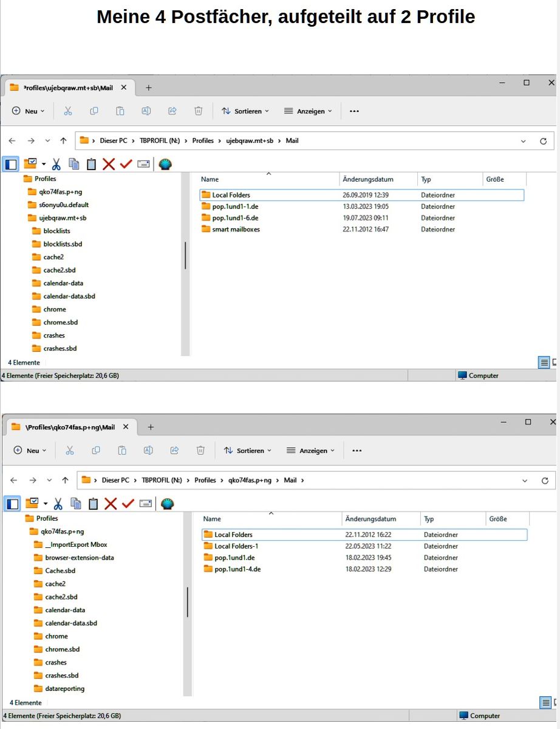Toggle the navigation pane in the qko74fas.p+ng window
This screenshot has width=560, height=729.
click(x=13, y=504)
